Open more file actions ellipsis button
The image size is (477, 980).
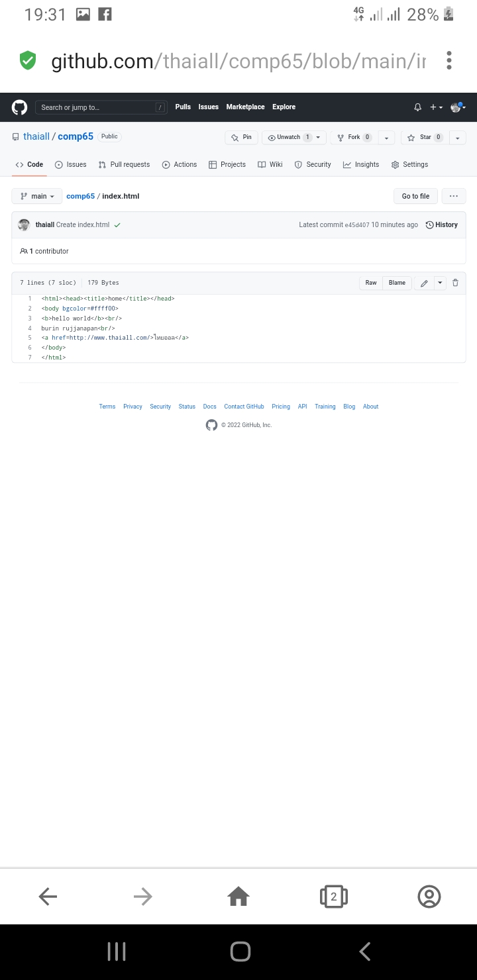[453, 196]
